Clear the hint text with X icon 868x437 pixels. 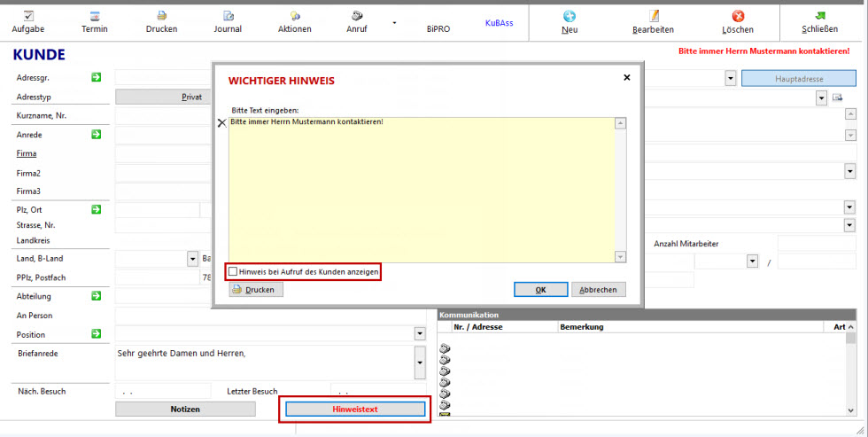[221, 123]
